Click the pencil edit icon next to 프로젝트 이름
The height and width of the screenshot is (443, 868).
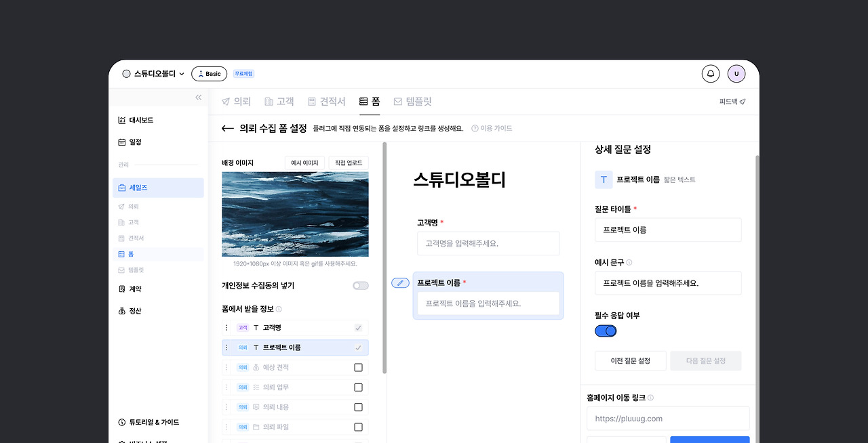tap(400, 282)
